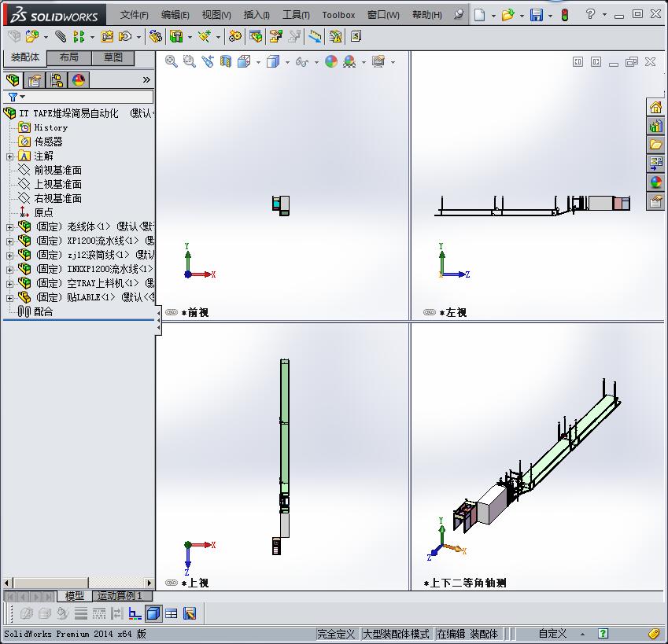Image resolution: width=668 pixels, height=644 pixels.
Task: Expand the 空TRAY上料机<1> component node
Action: pos(9,284)
